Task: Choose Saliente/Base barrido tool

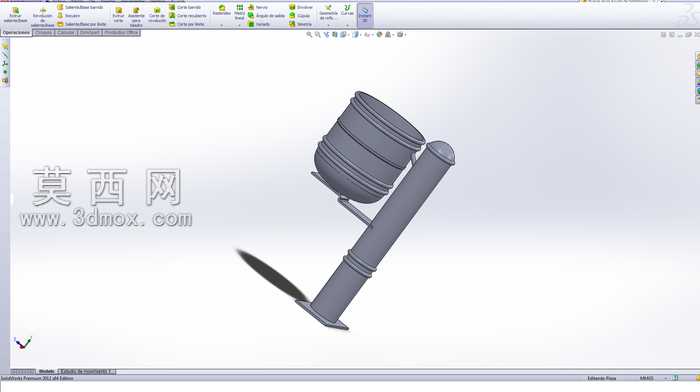Action: pos(80,7)
